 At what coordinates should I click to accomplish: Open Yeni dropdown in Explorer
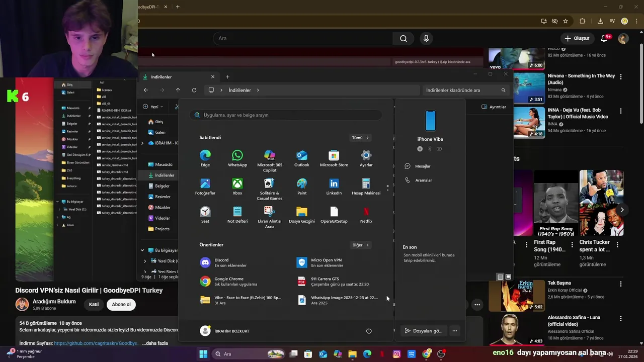[153, 107]
